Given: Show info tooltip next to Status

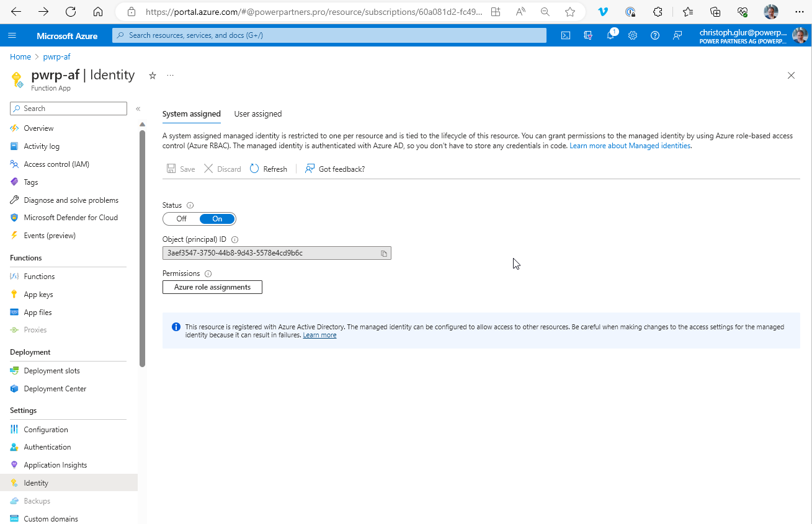Looking at the screenshot, I should pyautogui.click(x=190, y=205).
